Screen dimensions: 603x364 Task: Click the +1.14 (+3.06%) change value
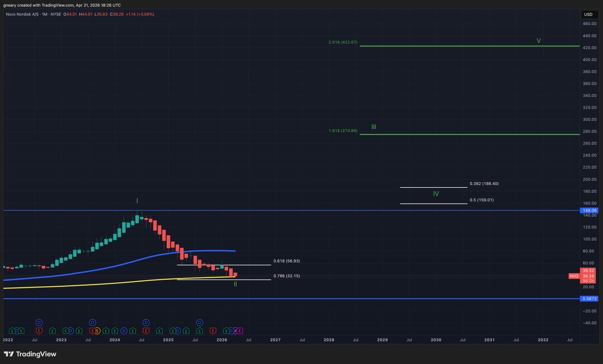pyautogui.click(x=140, y=14)
